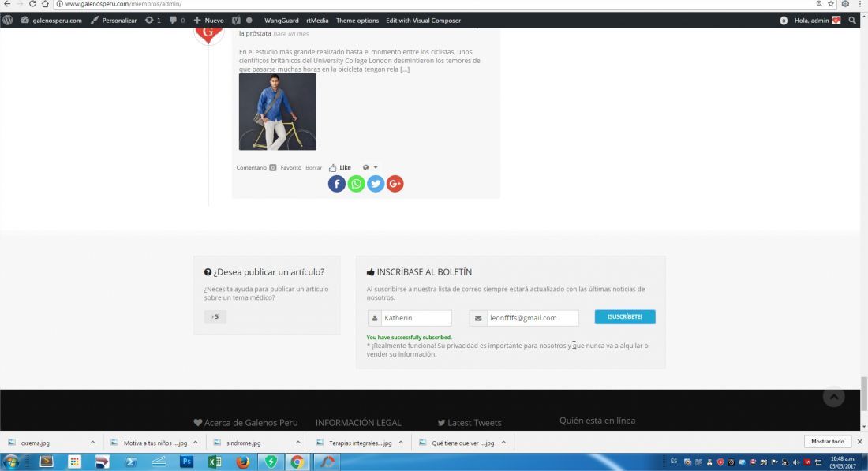Open download options for sindrome.jpg
868x471 pixels.
tap(297, 443)
